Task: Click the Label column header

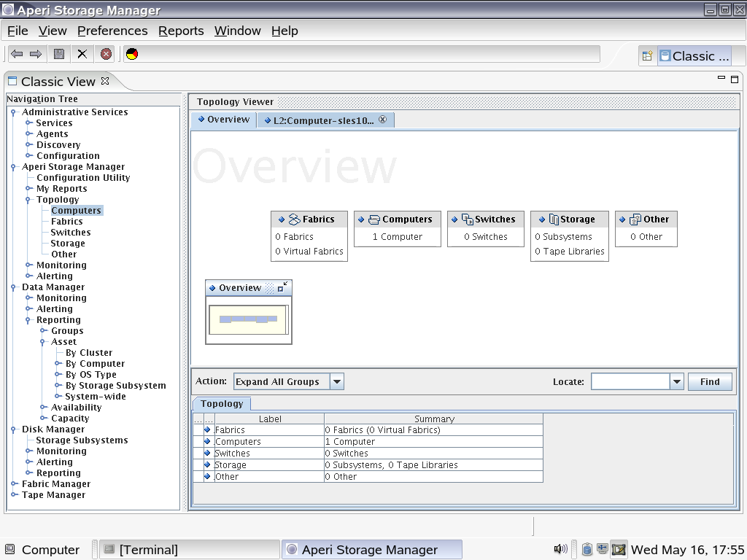Action: (270, 419)
